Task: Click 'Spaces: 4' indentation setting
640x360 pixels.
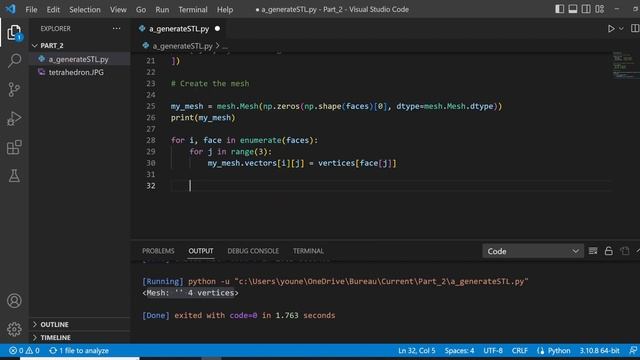Action: 459,351
